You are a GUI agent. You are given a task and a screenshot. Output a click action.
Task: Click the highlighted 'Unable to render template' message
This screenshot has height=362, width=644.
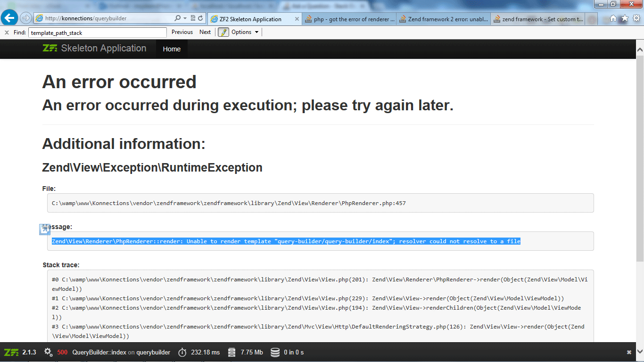pos(286,241)
